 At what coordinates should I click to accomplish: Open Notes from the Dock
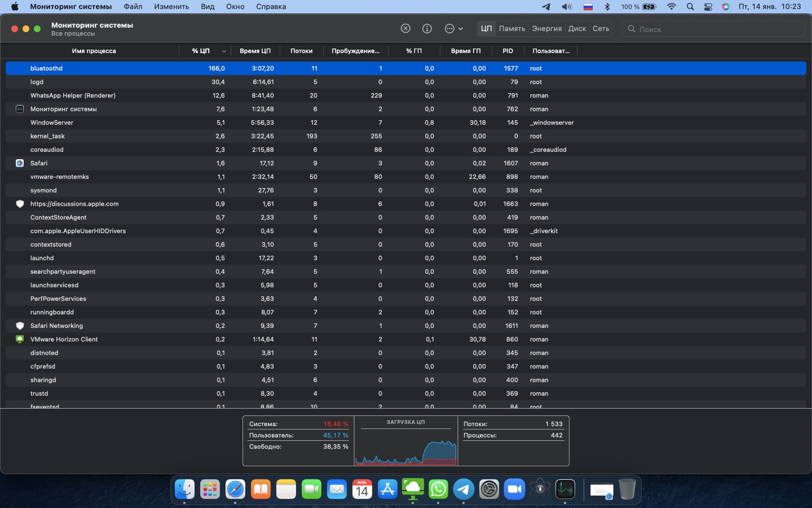pyautogui.click(x=286, y=489)
